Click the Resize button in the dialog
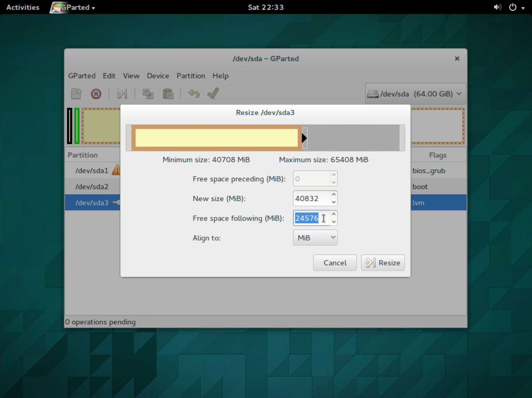 383,263
